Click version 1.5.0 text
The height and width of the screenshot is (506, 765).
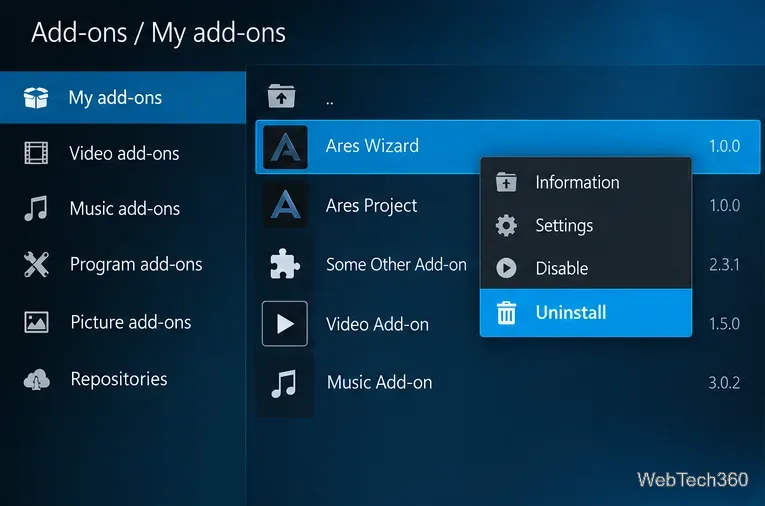point(725,324)
